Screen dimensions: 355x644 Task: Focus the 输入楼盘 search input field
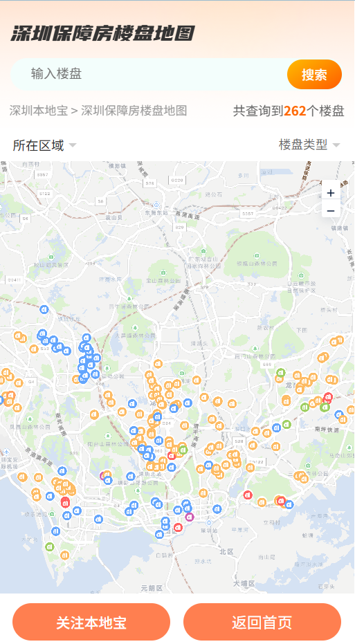coord(148,74)
